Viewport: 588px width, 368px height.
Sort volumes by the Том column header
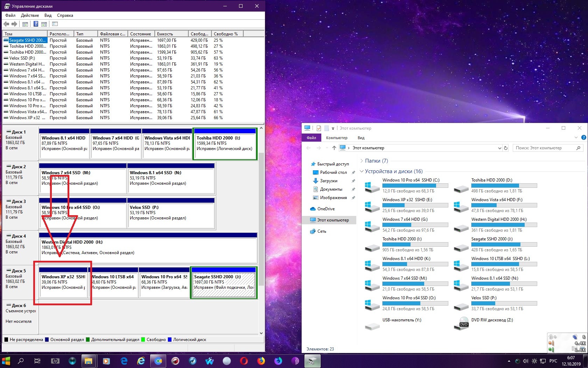pos(25,34)
